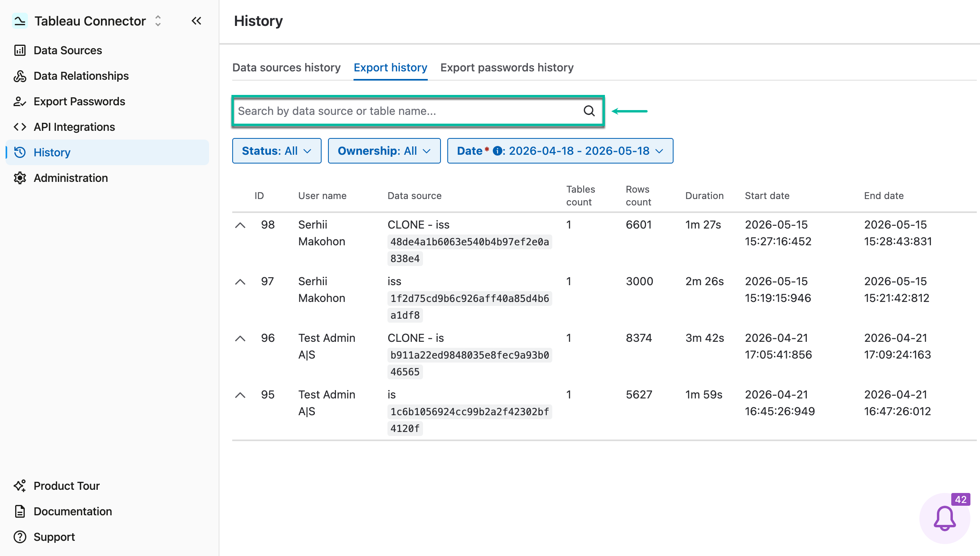The width and height of the screenshot is (980, 556).
Task: Click duration value 1m 59s
Action: pyautogui.click(x=704, y=394)
